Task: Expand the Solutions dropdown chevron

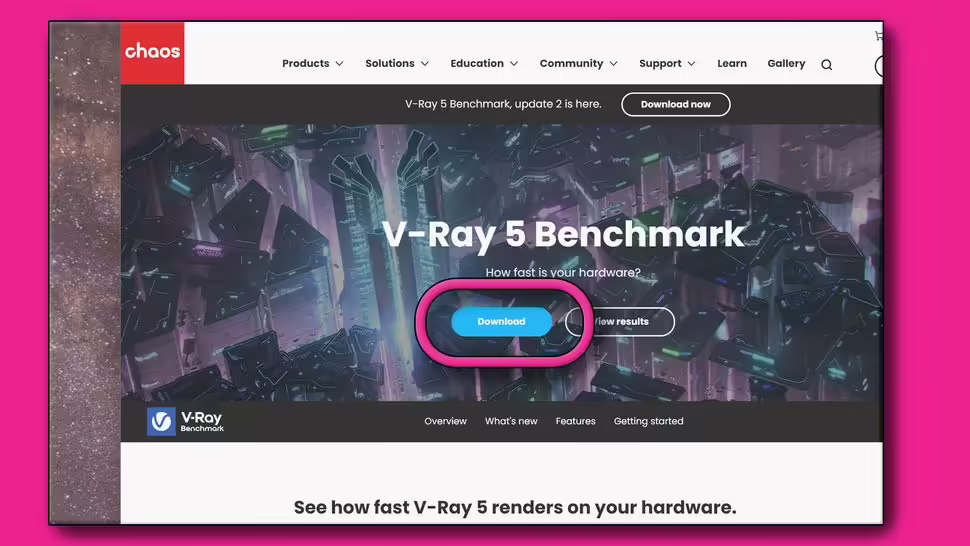Action: click(x=425, y=64)
